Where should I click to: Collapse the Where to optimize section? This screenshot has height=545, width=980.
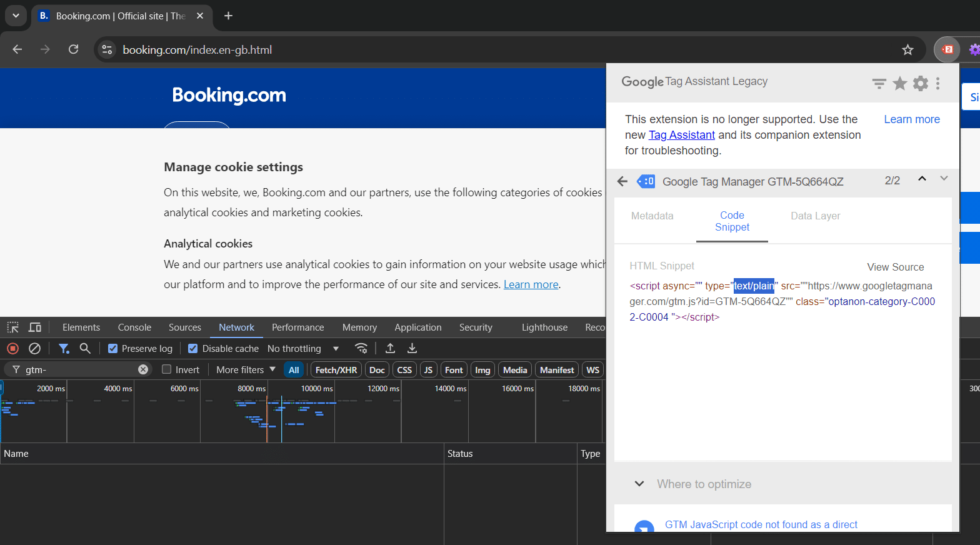coord(639,484)
